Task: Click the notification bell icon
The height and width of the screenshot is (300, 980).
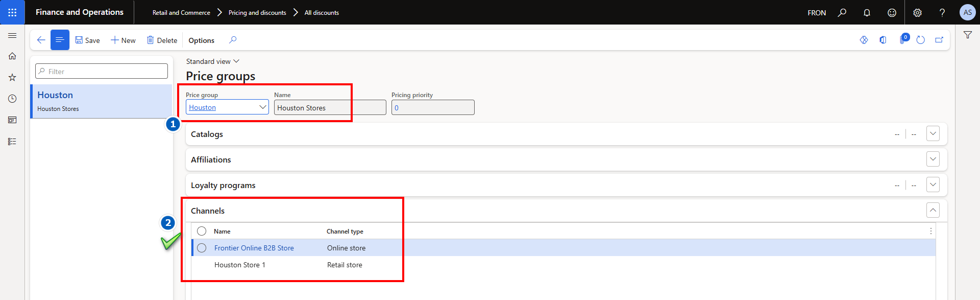Action: [x=867, y=13]
